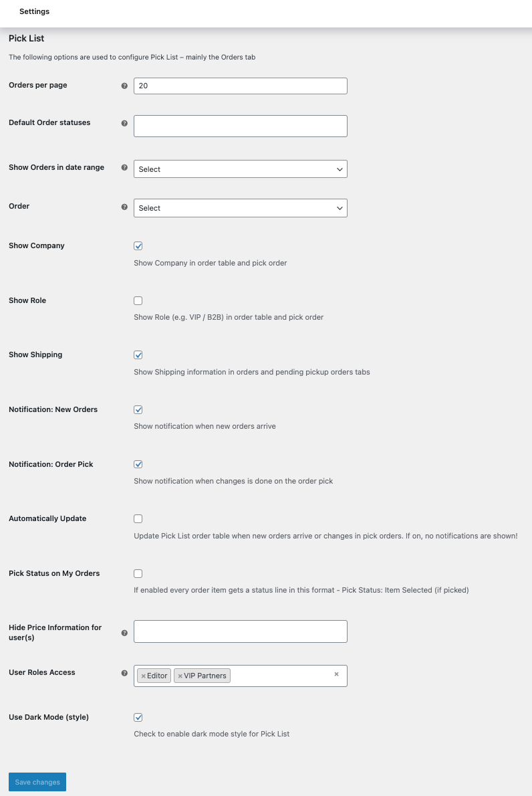Click the help icon beside Order dropdown
Screen dimensions: 532x796
124,207
